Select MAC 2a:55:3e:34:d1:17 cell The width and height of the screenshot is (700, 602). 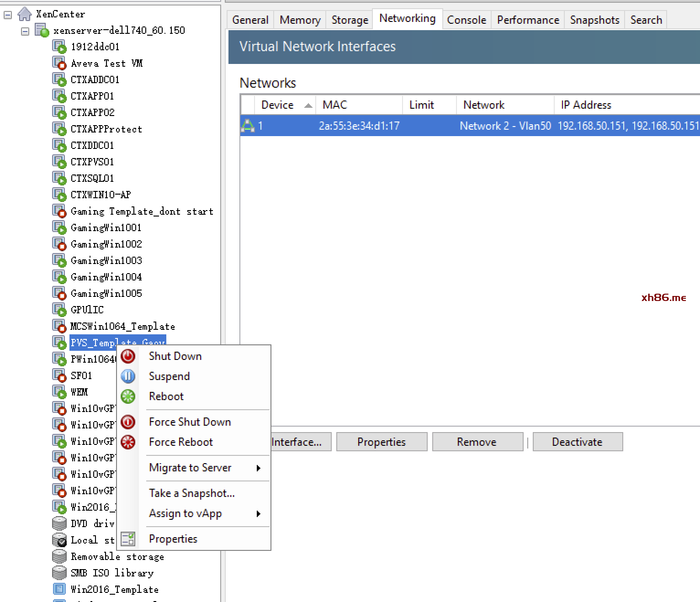click(x=359, y=126)
